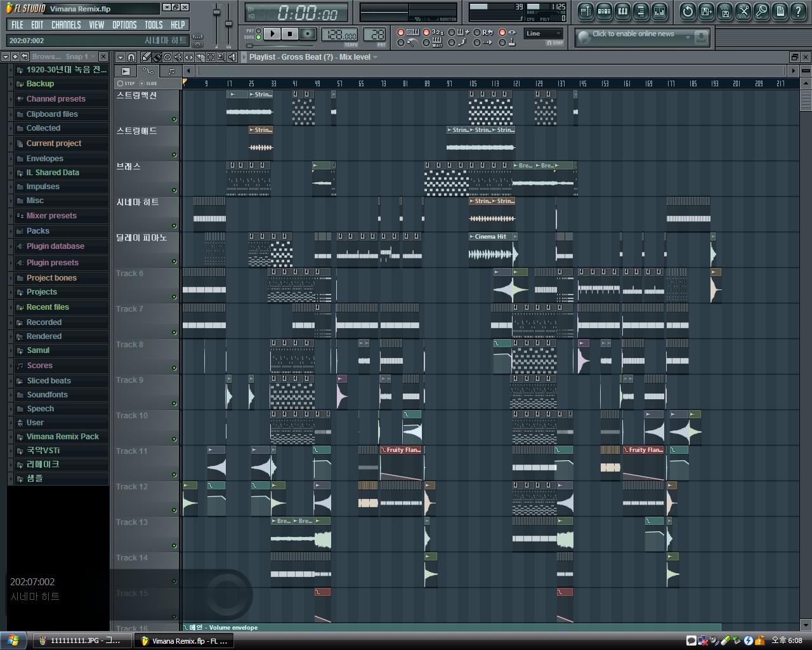Click the browser collapse structure up-arrow button
812x650 pixels.
click(15, 56)
